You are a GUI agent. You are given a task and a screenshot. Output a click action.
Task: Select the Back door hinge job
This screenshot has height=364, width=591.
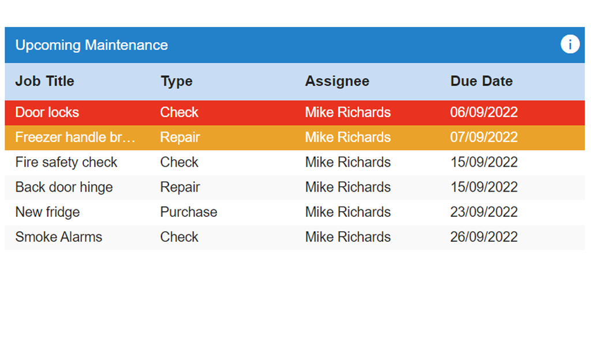(295, 187)
